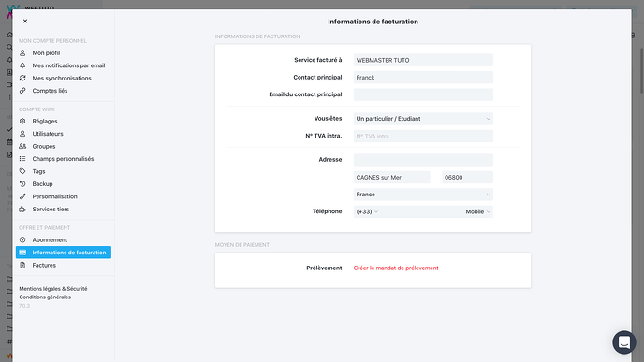Close the settings dialog with the X

25,21
